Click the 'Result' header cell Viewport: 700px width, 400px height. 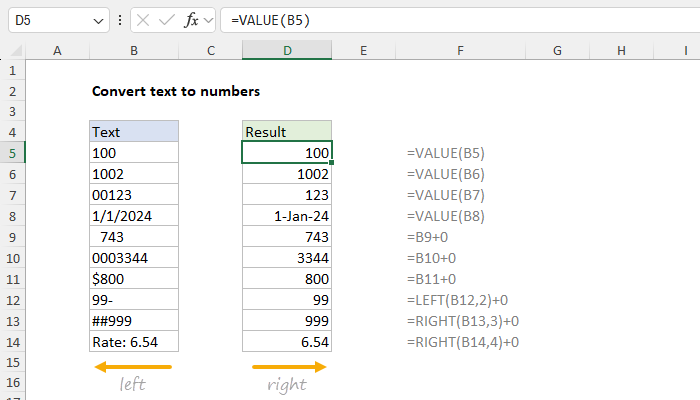click(287, 131)
